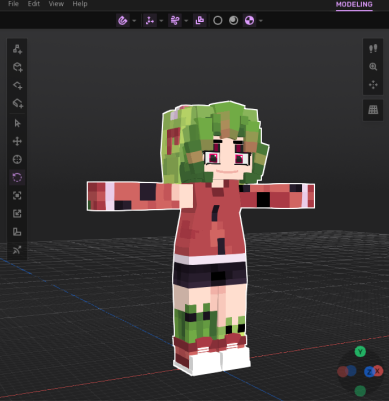Click the add cube icon
Viewport: 389px width, 401px height.
(x=17, y=67)
